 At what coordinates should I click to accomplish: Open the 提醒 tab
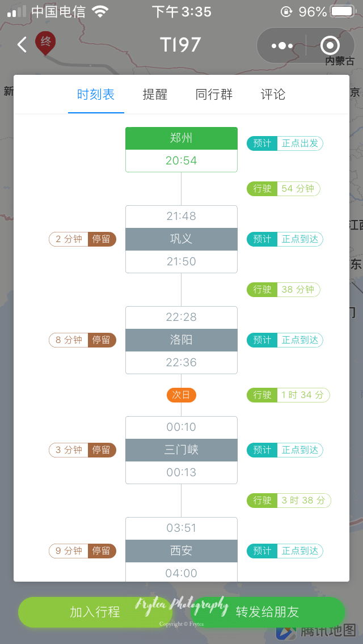pos(155,95)
